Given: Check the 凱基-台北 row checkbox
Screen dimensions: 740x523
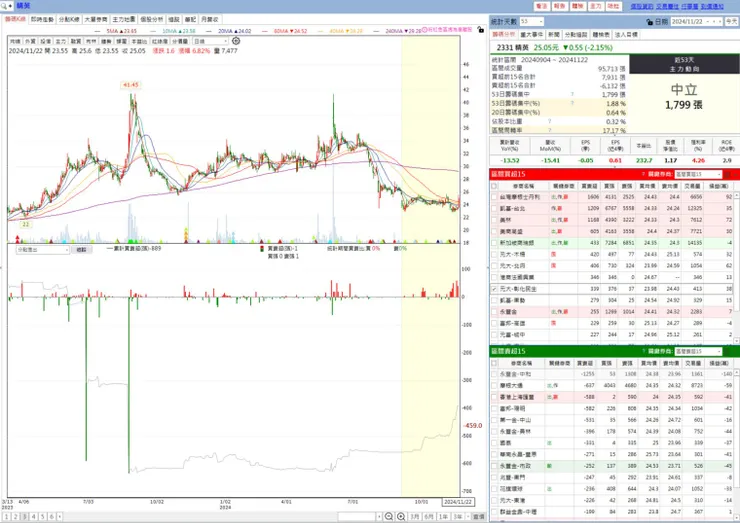Looking at the screenshot, I should 494,208.
